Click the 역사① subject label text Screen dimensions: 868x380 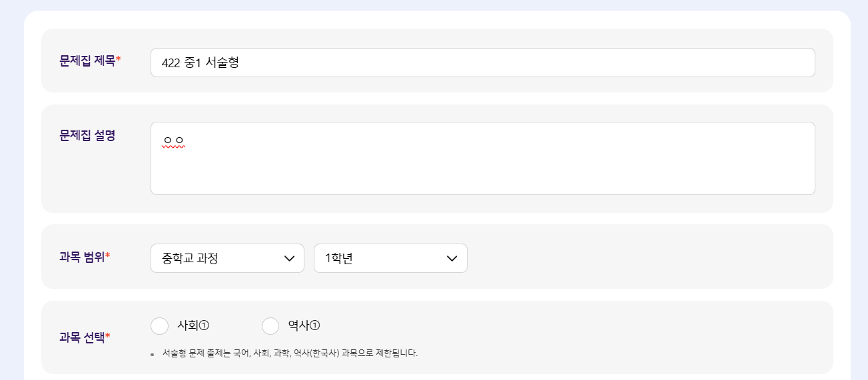click(304, 325)
